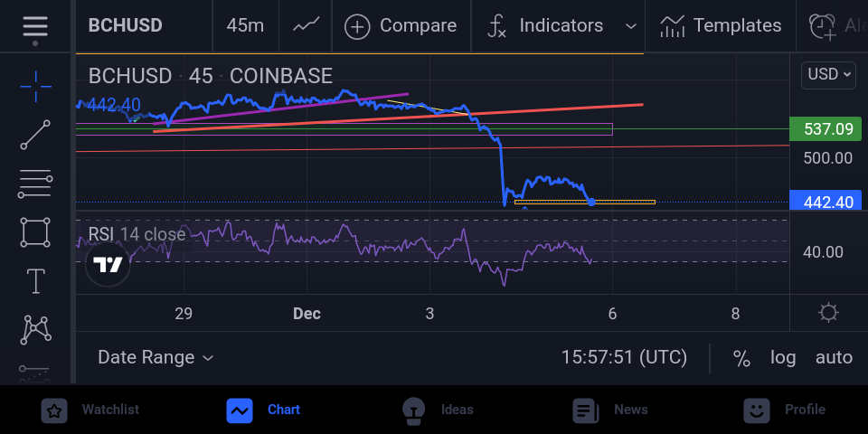868x434 pixels.
Task: Click the alarm clock Alert icon
Action: (822, 26)
